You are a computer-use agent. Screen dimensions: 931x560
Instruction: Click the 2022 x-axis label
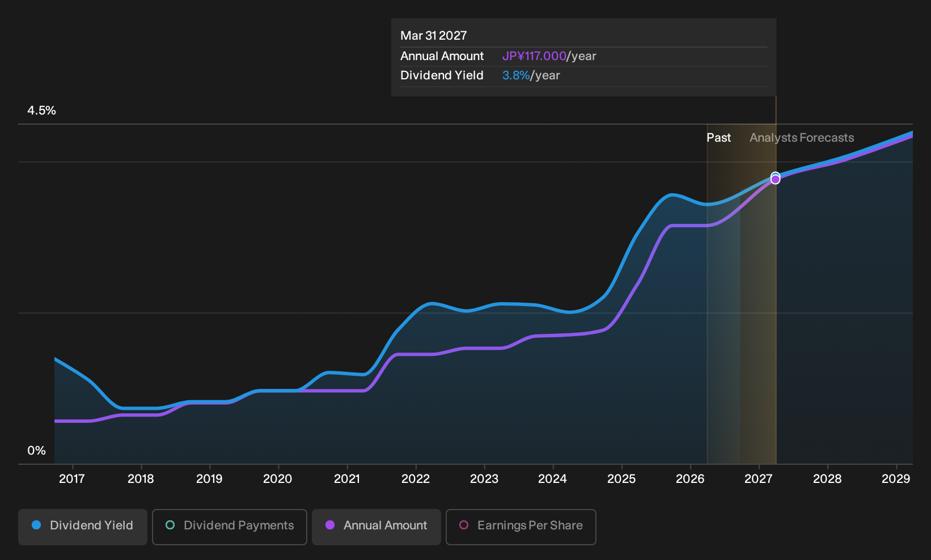tap(416, 479)
